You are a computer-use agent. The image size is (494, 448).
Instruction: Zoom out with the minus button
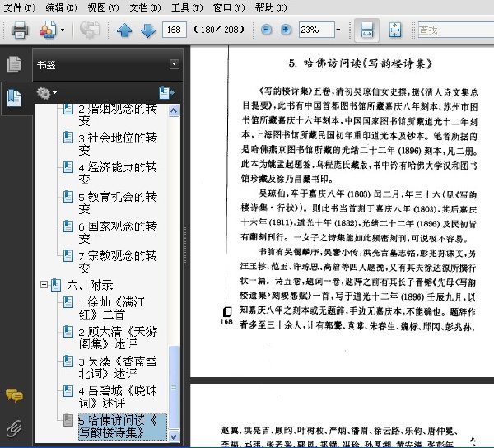click(267, 30)
